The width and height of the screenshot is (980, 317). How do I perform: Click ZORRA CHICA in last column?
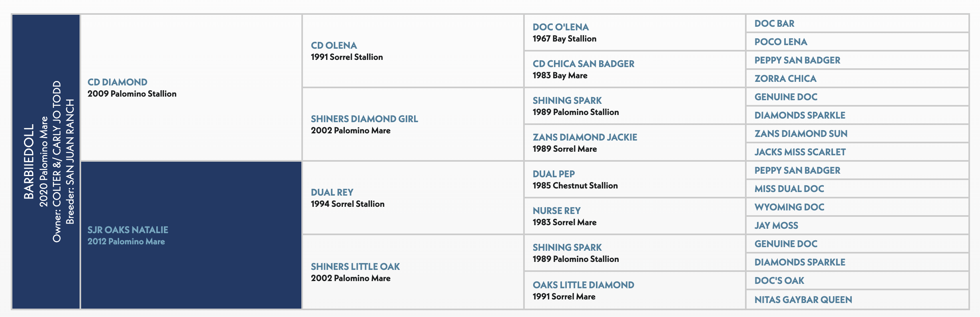(x=785, y=79)
